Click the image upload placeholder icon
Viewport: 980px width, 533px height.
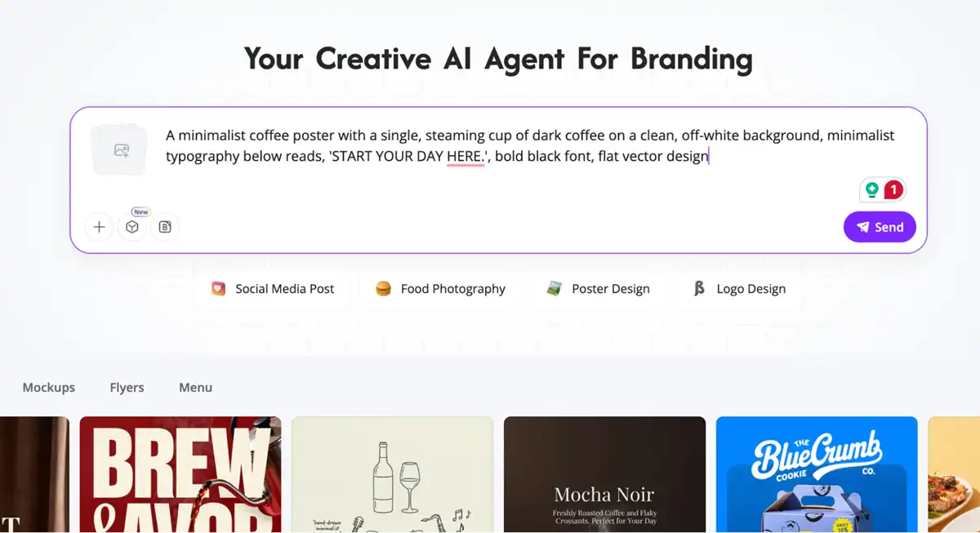point(121,150)
